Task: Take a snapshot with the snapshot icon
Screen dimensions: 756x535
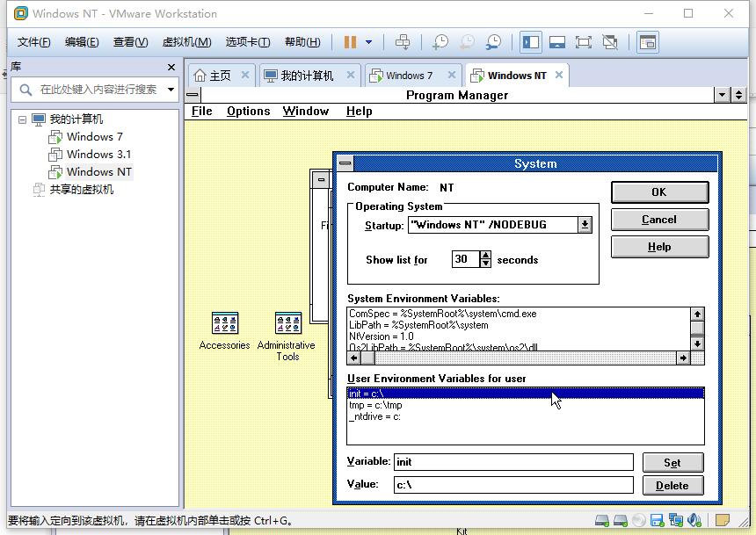Action: pyautogui.click(x=440, y=42)
